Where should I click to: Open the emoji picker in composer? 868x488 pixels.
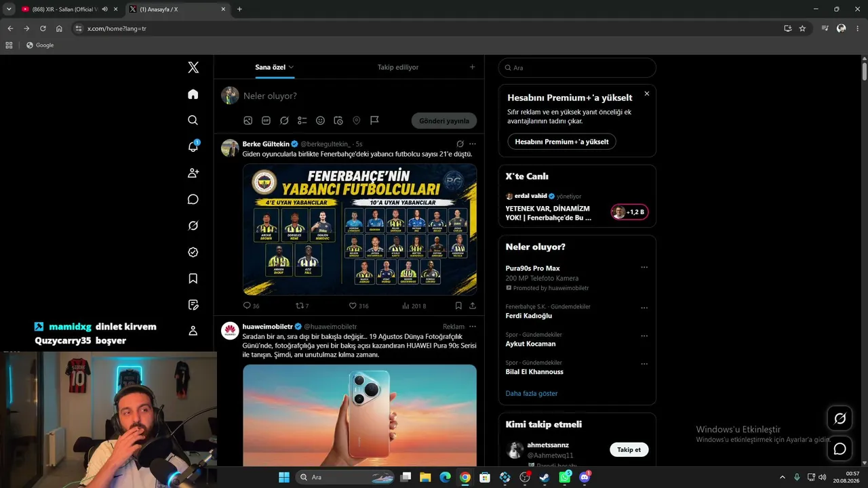(320, 121)
